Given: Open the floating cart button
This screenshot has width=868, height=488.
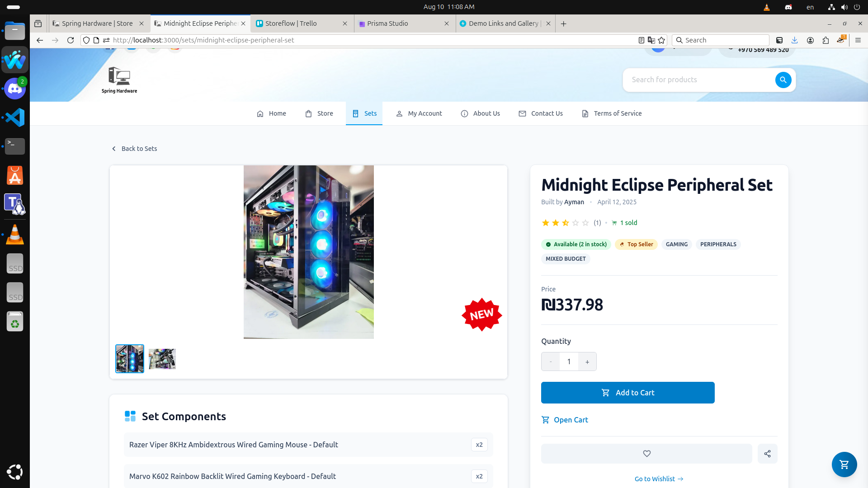Looking at the screenshot, I should pyautogui.click(x=844, y=464).
